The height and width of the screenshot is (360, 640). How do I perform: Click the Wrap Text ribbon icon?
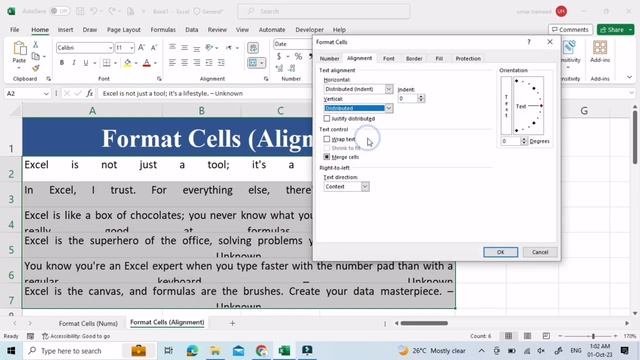click(253, 48)
